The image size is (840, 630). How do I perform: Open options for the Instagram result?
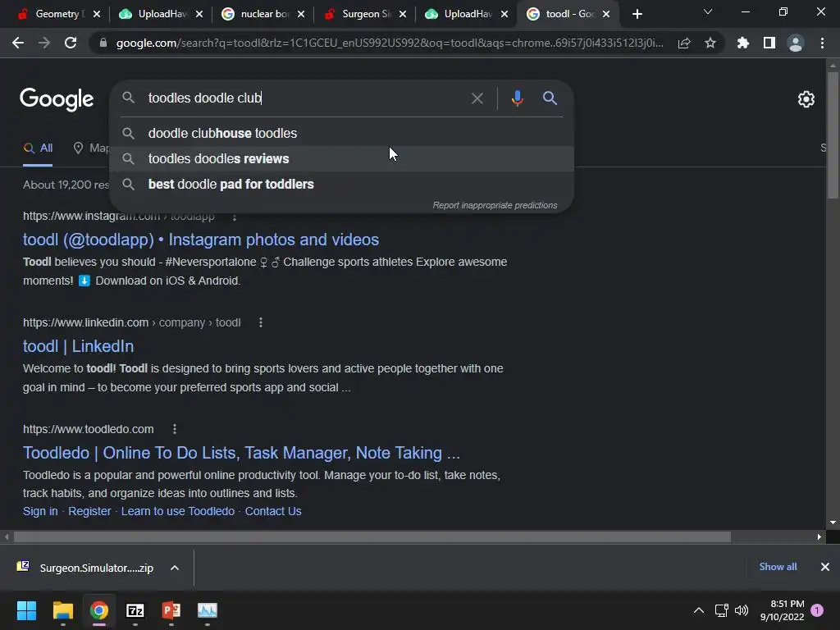coord(234,217)
